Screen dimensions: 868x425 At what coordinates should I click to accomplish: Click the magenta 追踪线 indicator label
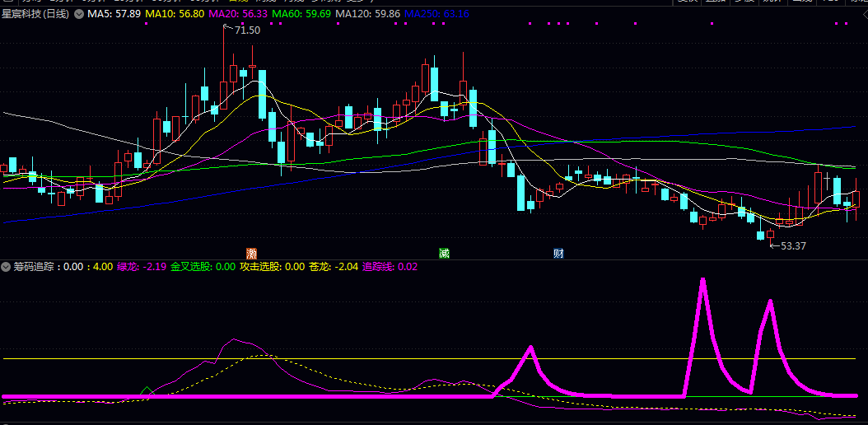[x=390, y=267]
